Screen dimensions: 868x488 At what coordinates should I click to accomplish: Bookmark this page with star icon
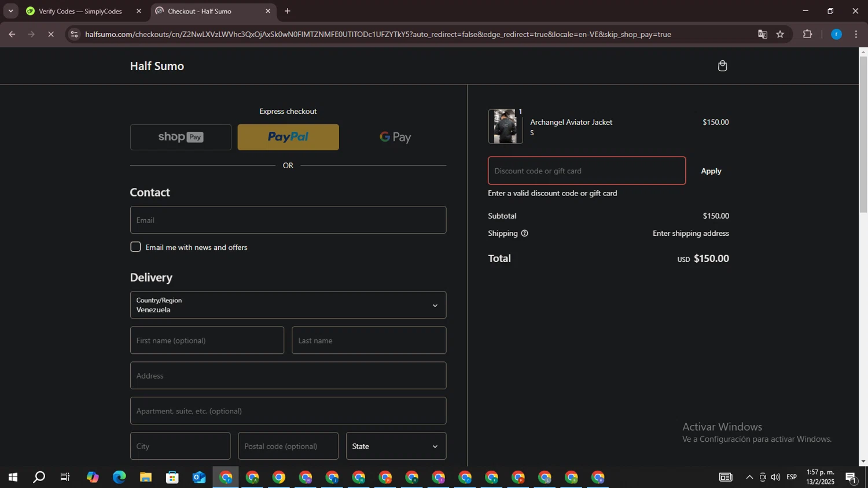(780, 34)
